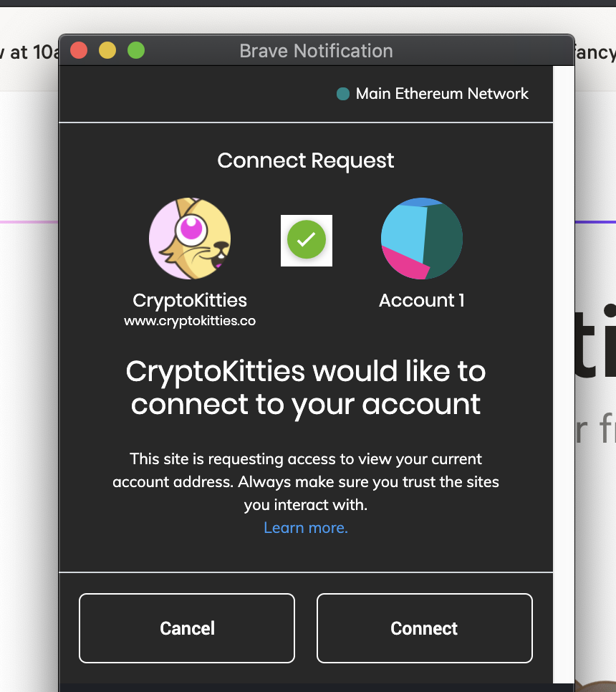The height and width of the screenshot is (692, 616).
Task: Click the teal network status dot
Action: [343, 94]
